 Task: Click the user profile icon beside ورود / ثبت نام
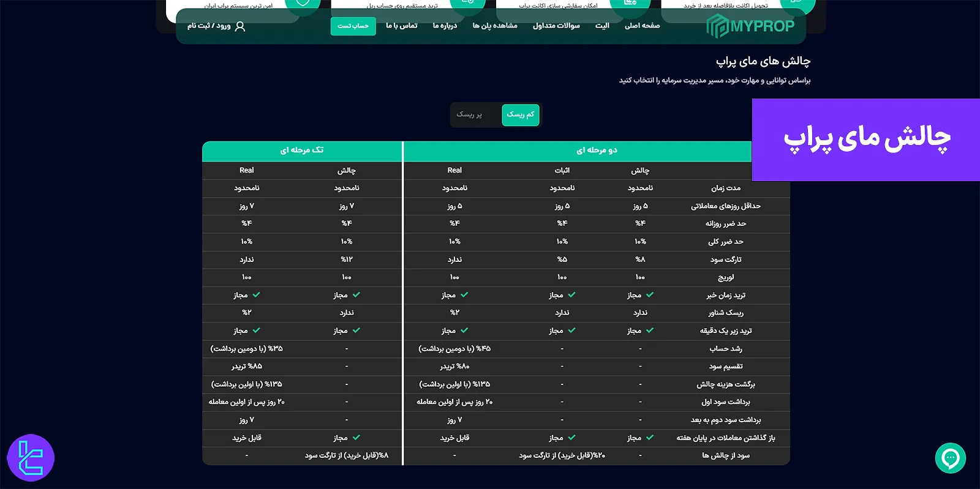point(240,26)
